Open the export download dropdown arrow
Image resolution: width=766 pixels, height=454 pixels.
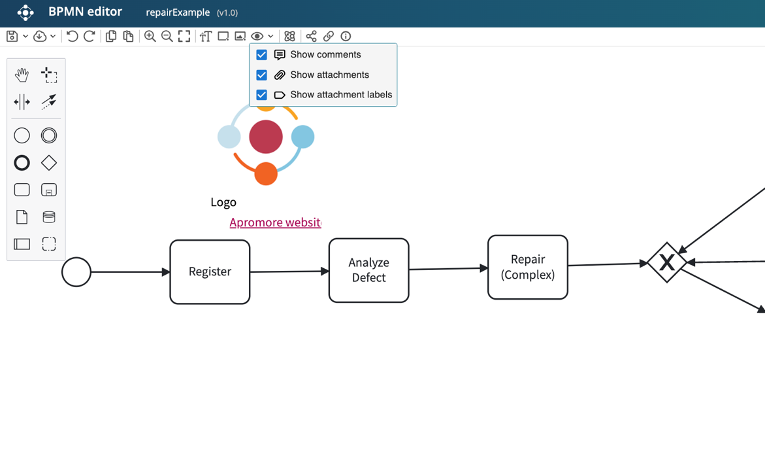(x=52, y=36)
